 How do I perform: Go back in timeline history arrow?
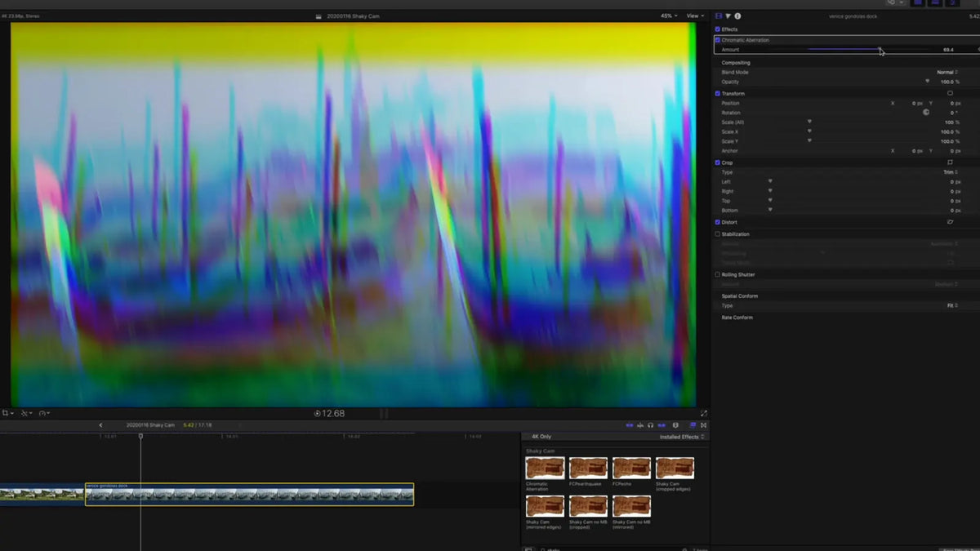[x=101, y=425]
